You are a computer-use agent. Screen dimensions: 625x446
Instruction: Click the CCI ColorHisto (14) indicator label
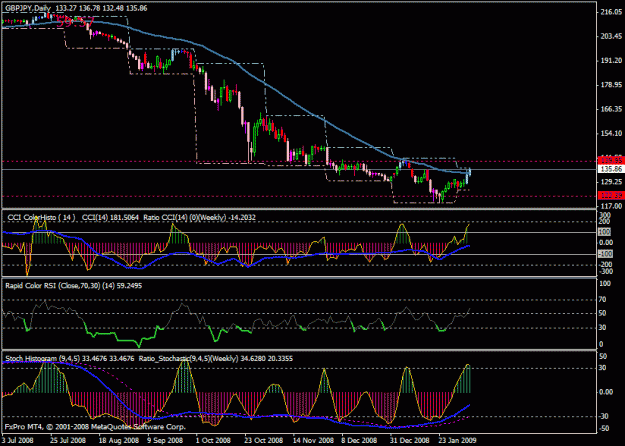pyautogui.click(x=41, y=217)
